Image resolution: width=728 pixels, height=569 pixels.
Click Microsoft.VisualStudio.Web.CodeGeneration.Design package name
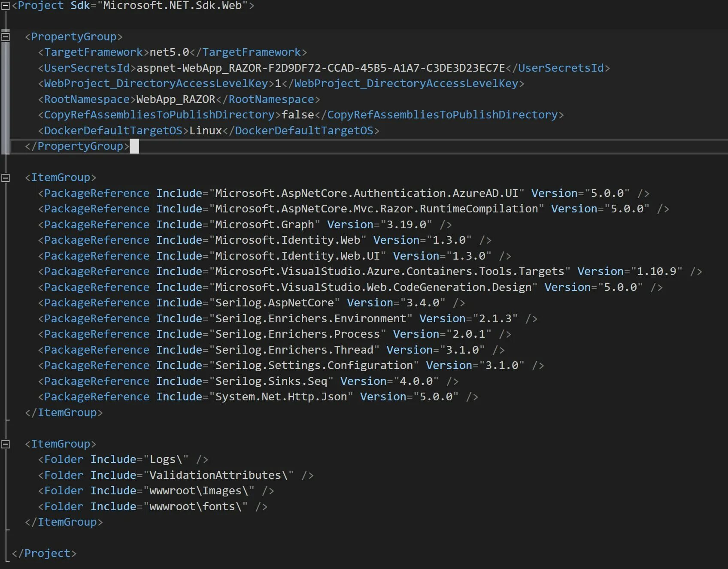[x=373, y=287]
